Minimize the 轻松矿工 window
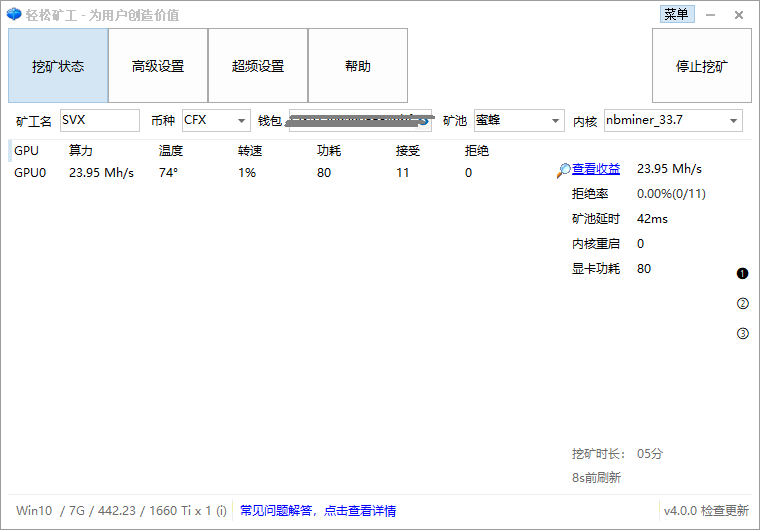 click(711, 15)
